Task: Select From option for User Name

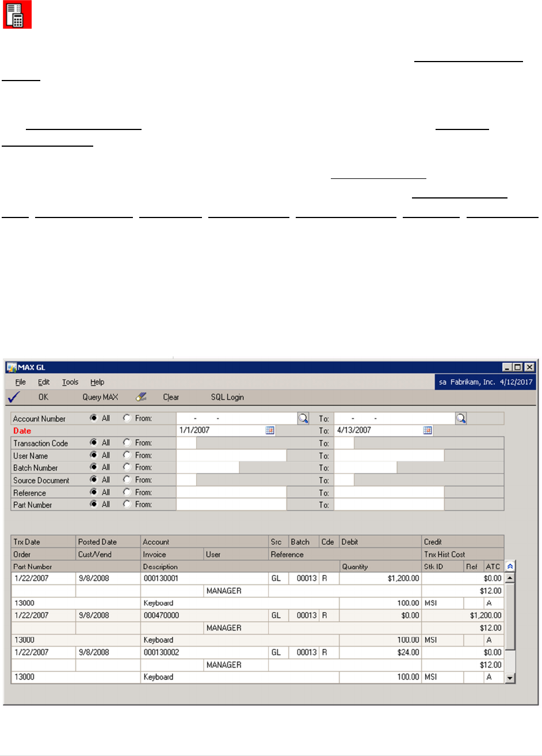Action: [127, 455]
